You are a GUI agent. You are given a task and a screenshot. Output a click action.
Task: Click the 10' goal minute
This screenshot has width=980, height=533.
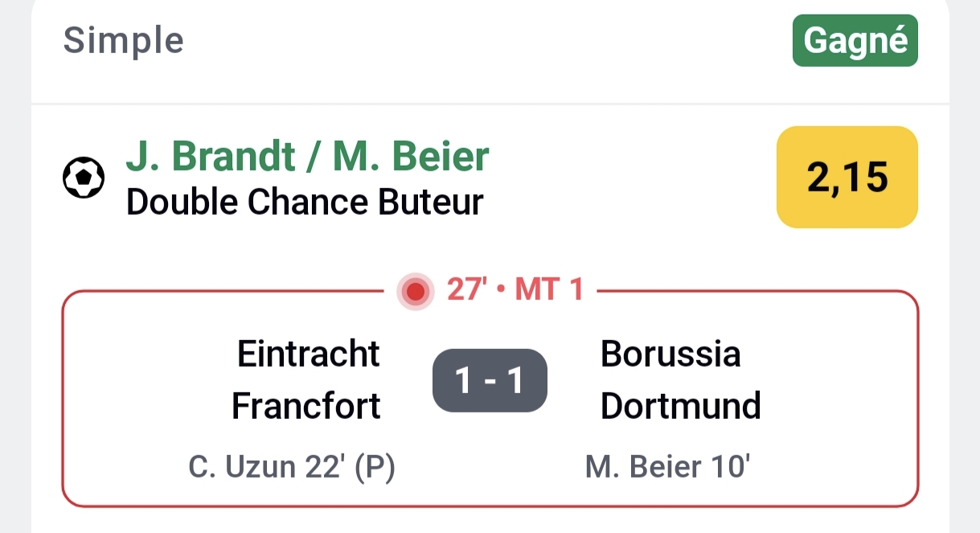[728, 468]
